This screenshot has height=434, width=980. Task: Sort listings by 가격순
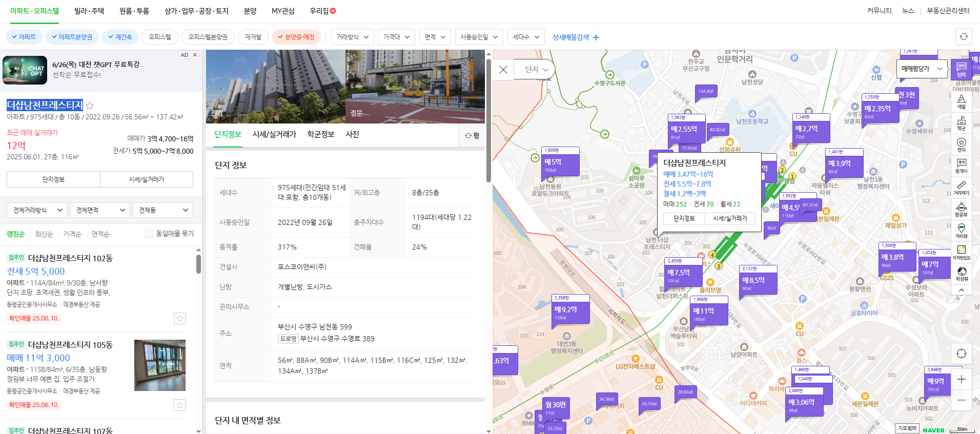(x=72, y=234)
